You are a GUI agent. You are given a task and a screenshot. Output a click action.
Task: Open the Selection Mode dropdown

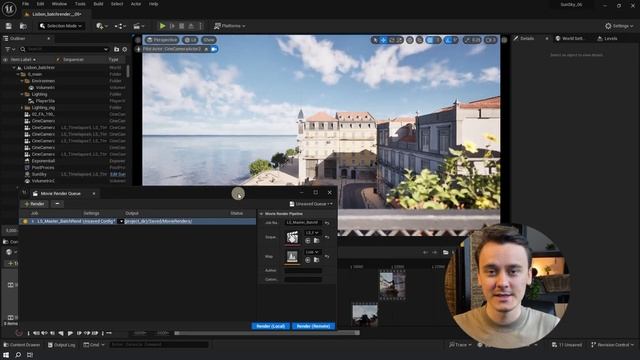coord(61,26)
